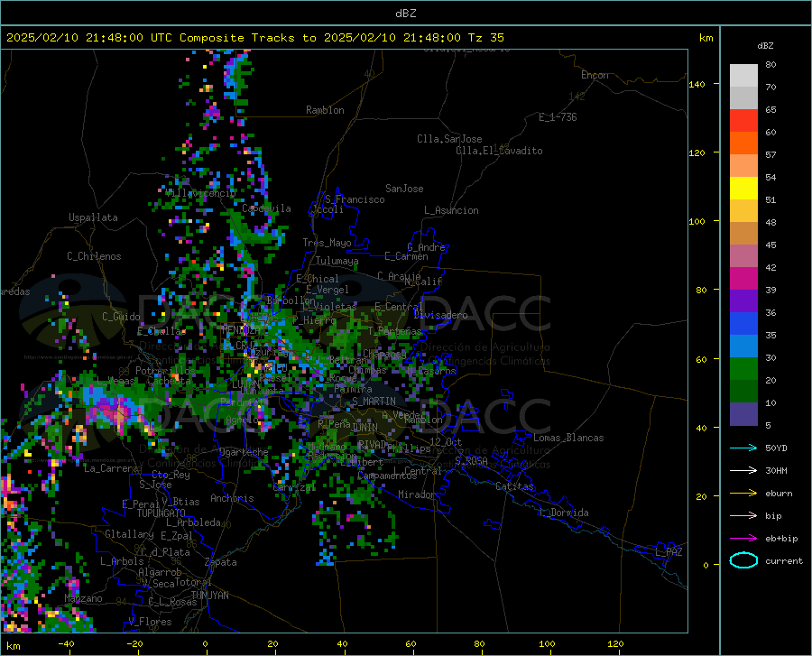Click the 'eburn' legend label
The height and width of the screenshot is (656, 812).
click(x=779, y=493)
